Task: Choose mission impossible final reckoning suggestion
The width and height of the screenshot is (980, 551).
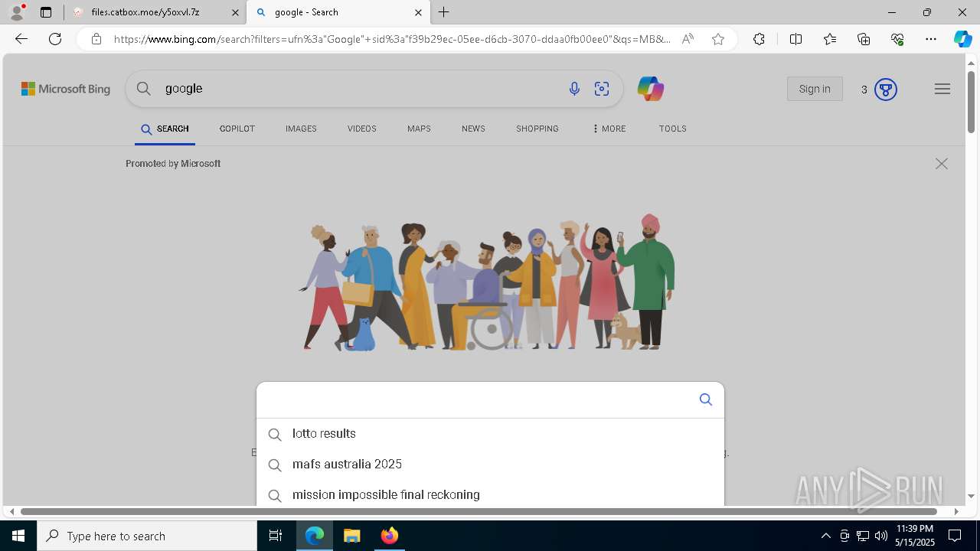Action: click(x=490, y=495)
